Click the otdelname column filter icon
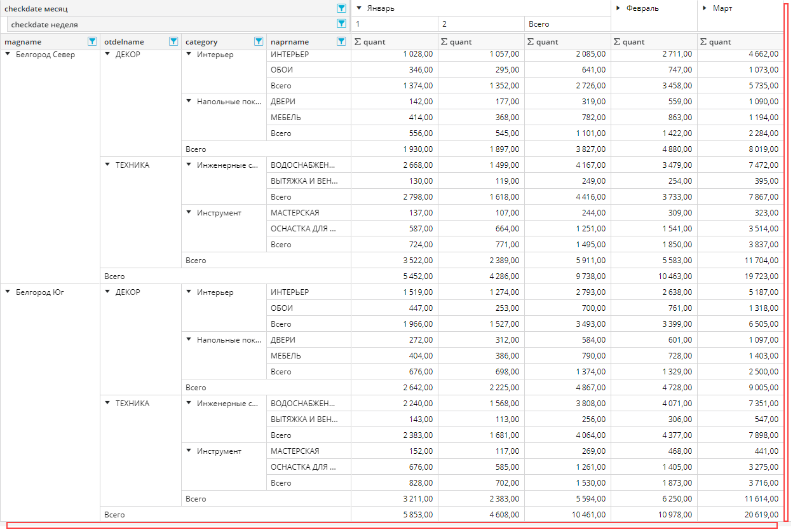The height and width of the screenshot is (532, 793). (x=173, y=41)
